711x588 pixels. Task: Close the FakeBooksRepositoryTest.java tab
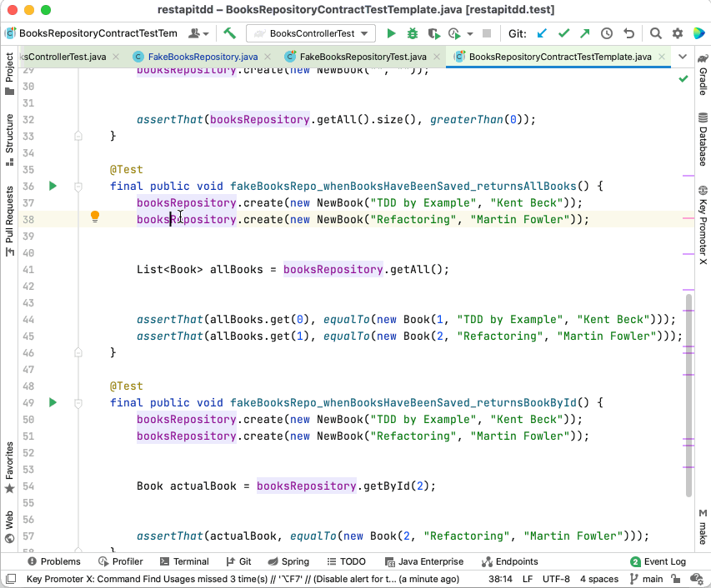(x=436, y=57)
